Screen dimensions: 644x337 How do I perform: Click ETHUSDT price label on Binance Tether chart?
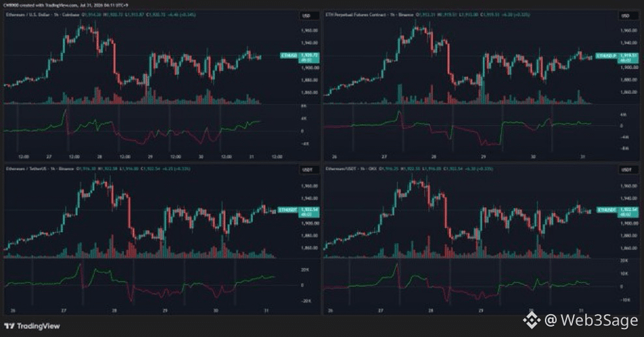pyautogui.click(x=299, y=212)
